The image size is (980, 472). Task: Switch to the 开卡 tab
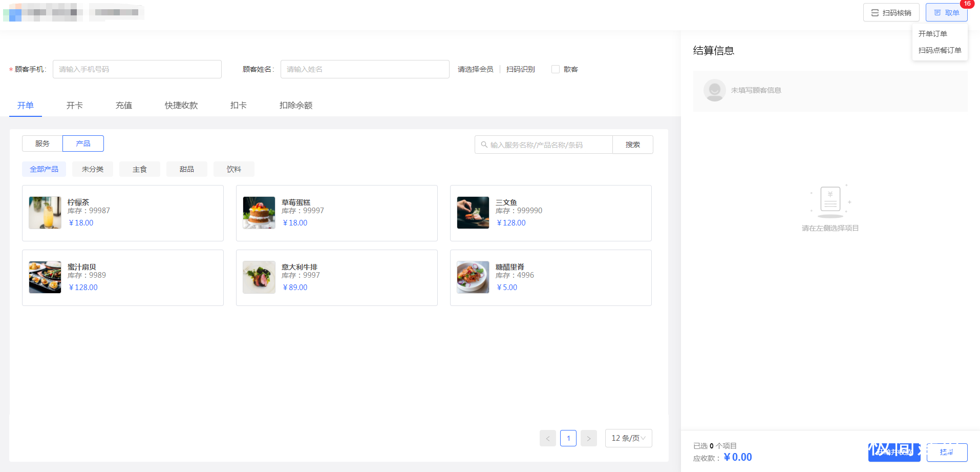coord(75,105)
